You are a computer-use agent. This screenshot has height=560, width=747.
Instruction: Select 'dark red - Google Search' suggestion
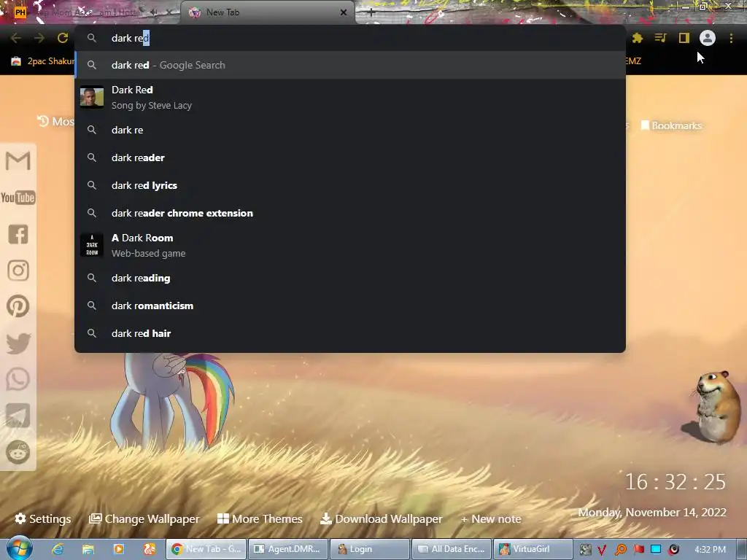[x=350, y=65]
